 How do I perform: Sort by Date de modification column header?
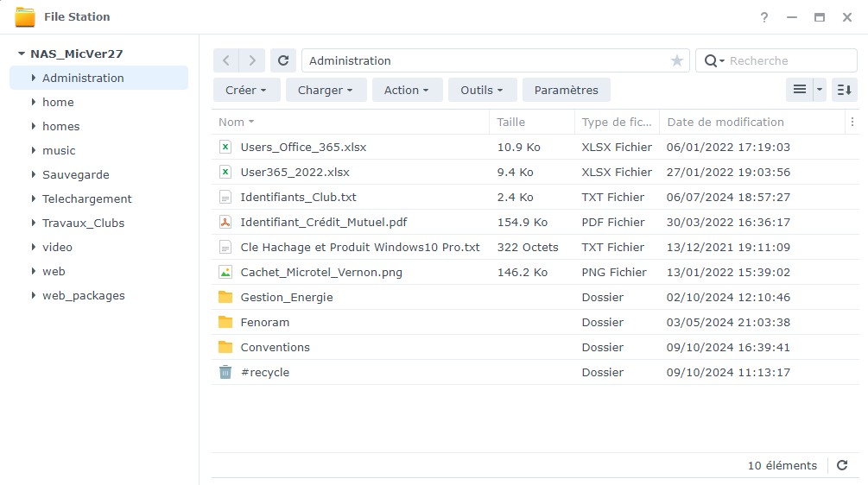click(x=725, y=122)
